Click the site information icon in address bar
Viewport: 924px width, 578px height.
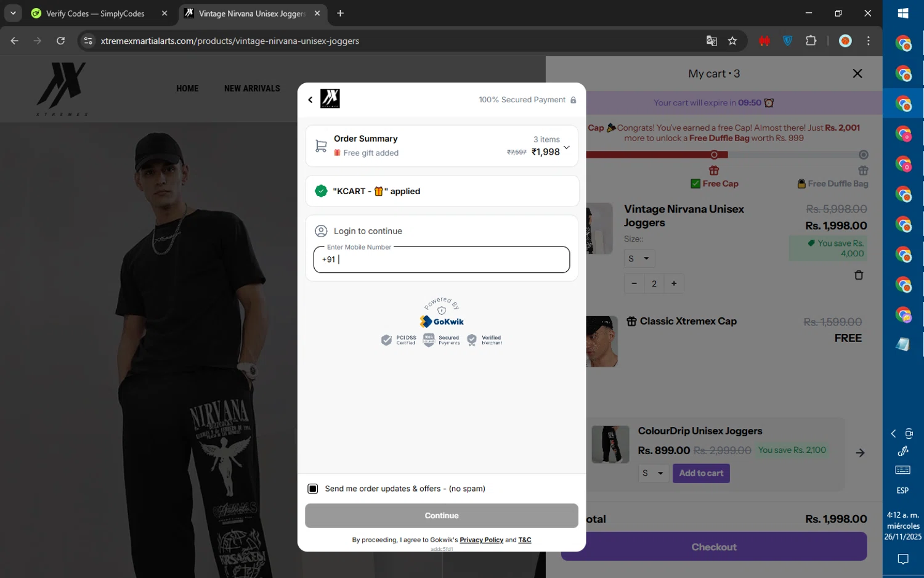(88, 41)
